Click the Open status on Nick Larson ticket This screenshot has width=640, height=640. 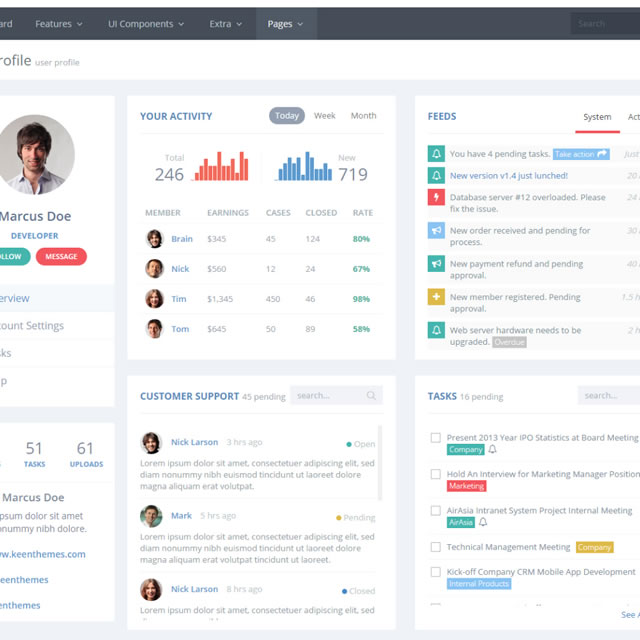[360, 444]
